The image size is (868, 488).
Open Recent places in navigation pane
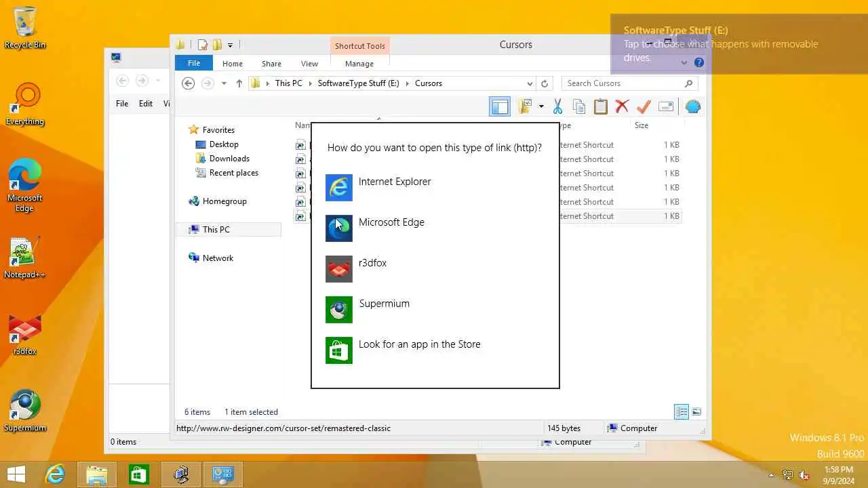click(x=233, y=172)
